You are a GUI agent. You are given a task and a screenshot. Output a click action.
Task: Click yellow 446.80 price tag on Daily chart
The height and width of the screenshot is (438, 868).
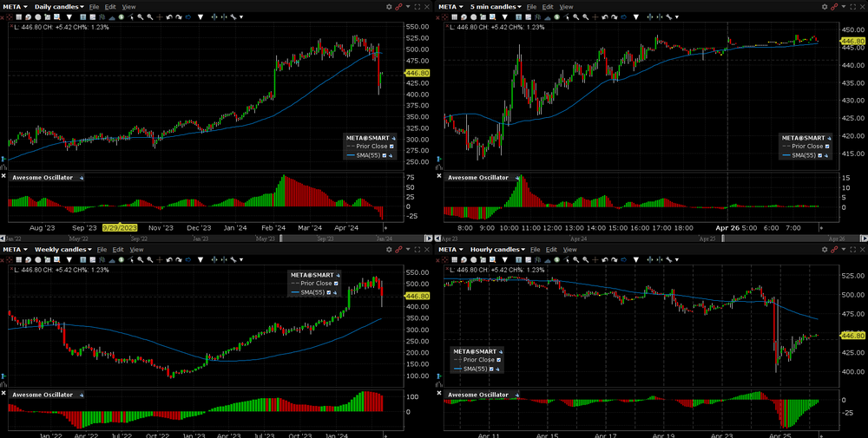(417, 73)
